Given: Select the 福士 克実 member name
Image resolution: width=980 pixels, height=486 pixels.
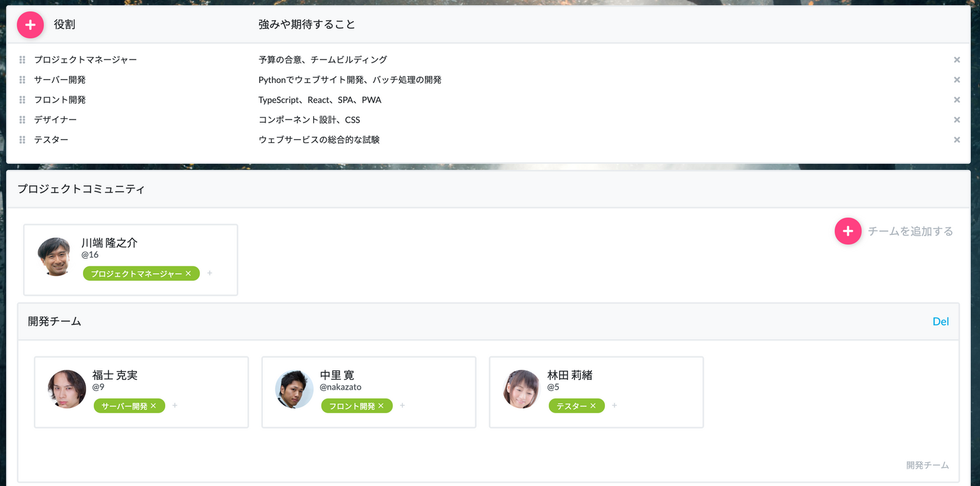Looking at the screenshot, I should [115, 375].
